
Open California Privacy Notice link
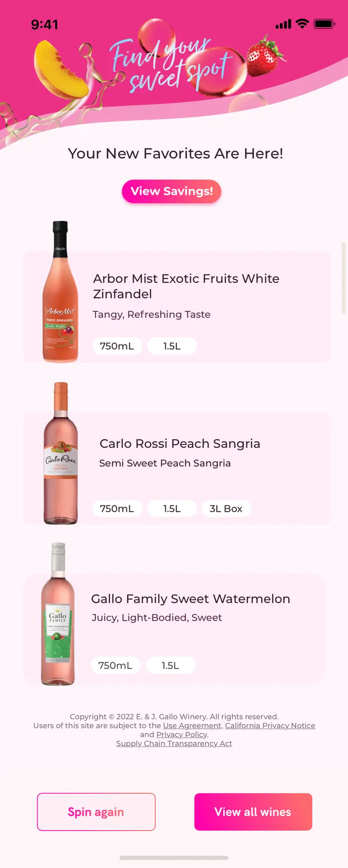tap(270, 726)
